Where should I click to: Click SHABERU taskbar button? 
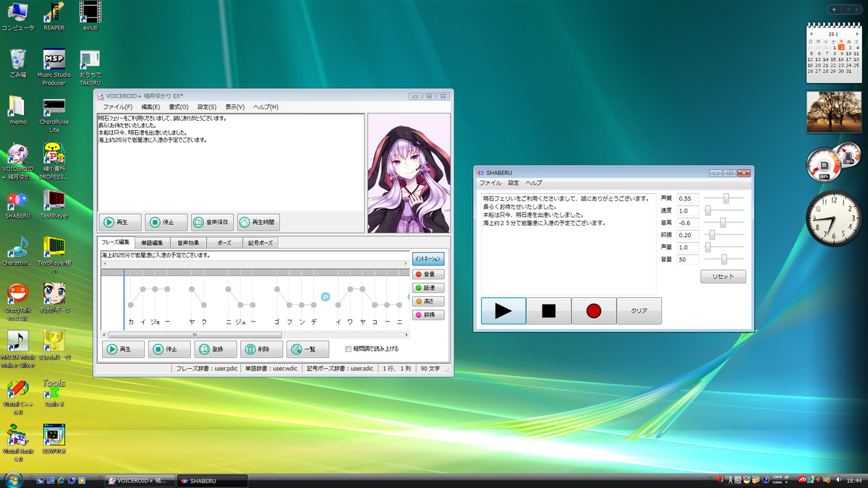pos(213,480)
